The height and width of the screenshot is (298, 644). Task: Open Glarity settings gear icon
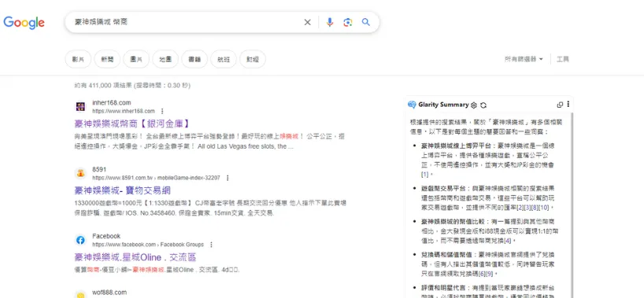(474, 105)
